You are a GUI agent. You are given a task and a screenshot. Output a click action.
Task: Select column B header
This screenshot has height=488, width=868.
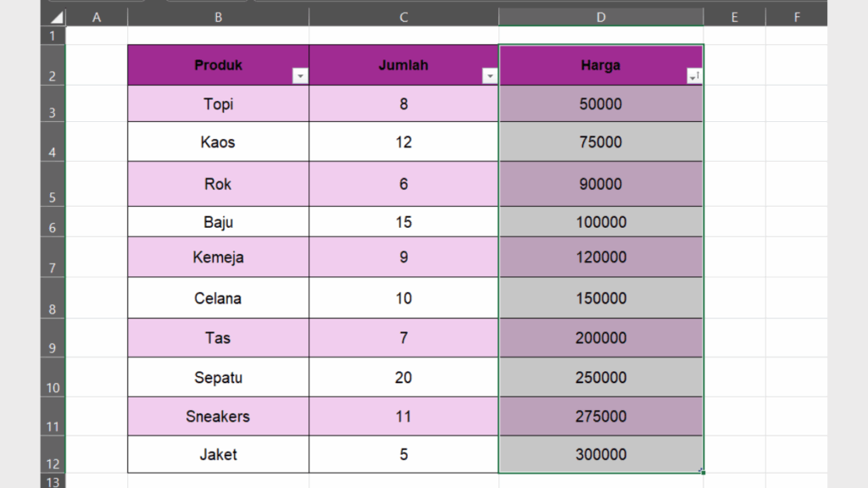click(x=219, y=17)
